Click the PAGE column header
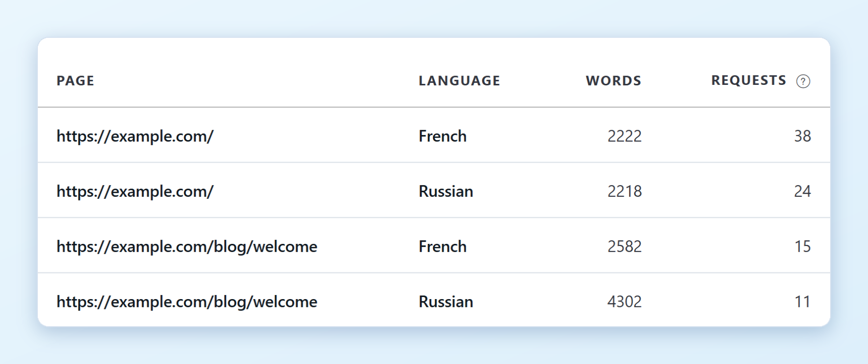This screenshot has height=364, width=868. 75,81
